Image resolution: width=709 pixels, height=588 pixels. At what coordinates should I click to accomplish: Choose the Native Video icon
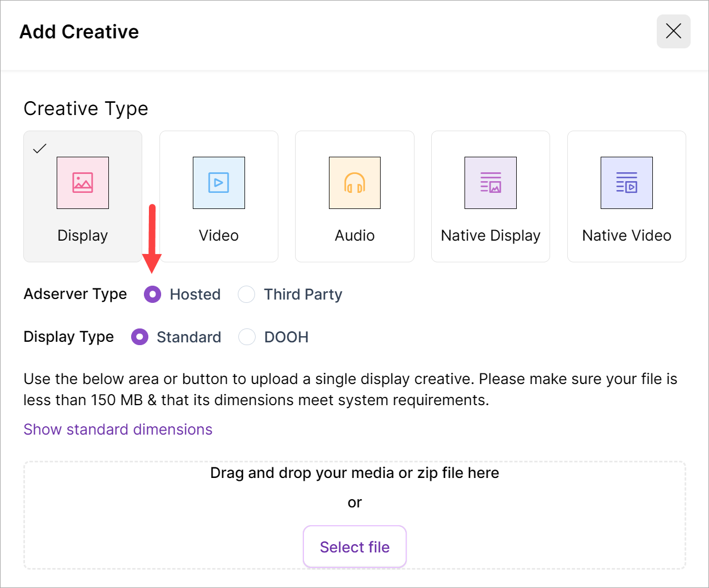pyautogui.click(x=626, y=183)
